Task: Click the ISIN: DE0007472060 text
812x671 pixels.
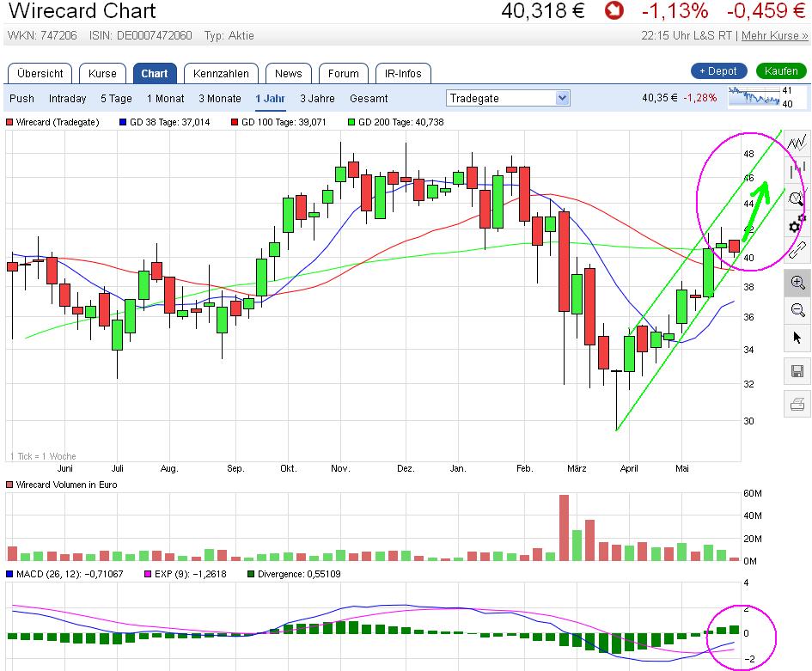Action: pos(140,36)
